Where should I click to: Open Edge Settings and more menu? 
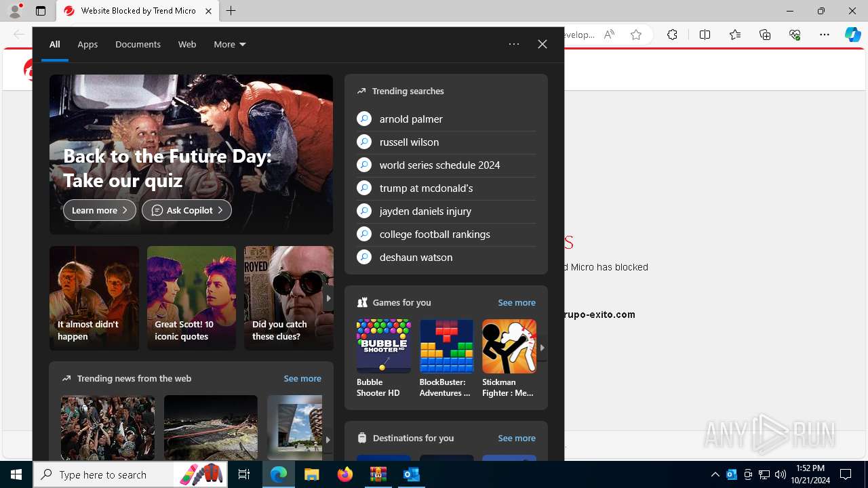[825, 35]
